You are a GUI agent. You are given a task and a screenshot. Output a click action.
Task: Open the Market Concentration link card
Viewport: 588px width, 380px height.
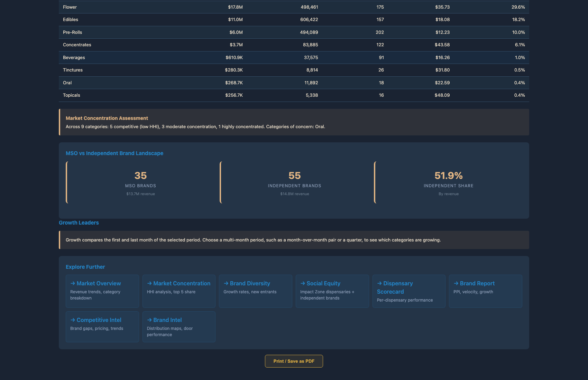click(179, 291)
